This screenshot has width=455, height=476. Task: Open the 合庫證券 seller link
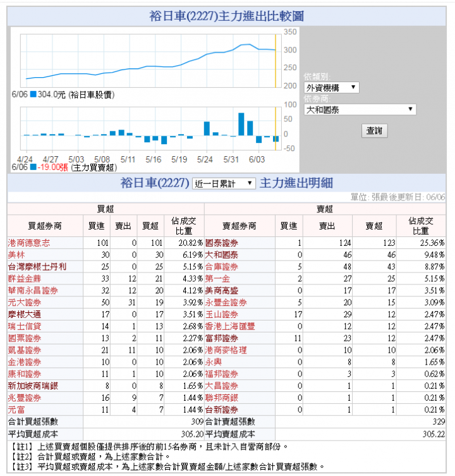pyautogui.click(x=222, y=267)
